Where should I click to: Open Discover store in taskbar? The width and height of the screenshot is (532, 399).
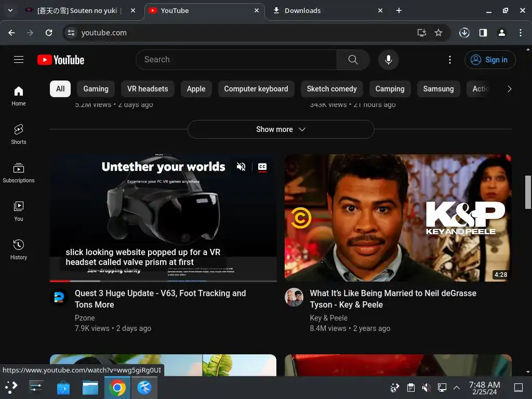click(63, 388)
